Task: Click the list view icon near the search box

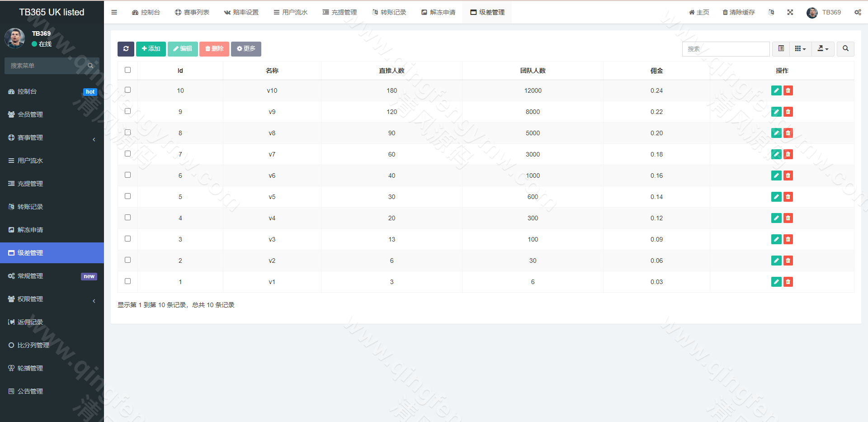Action: 780,49
